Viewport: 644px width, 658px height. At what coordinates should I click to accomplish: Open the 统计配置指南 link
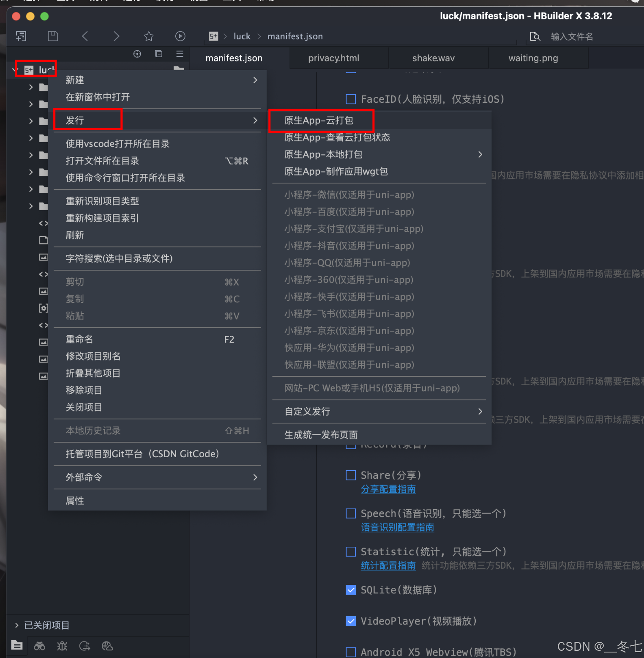coord(388,565)
